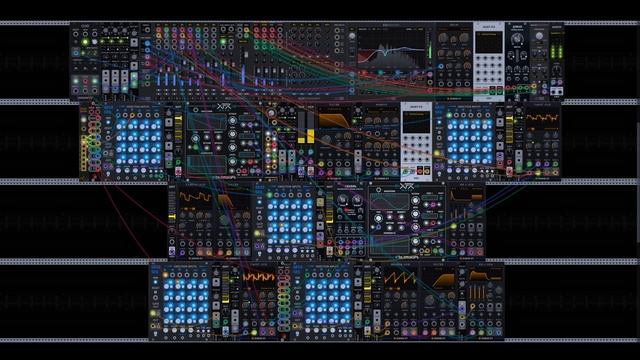Click the EQ spectrum graph in top rack row
The width and height of the screenshot is (640, 360).
coord(391,49)
